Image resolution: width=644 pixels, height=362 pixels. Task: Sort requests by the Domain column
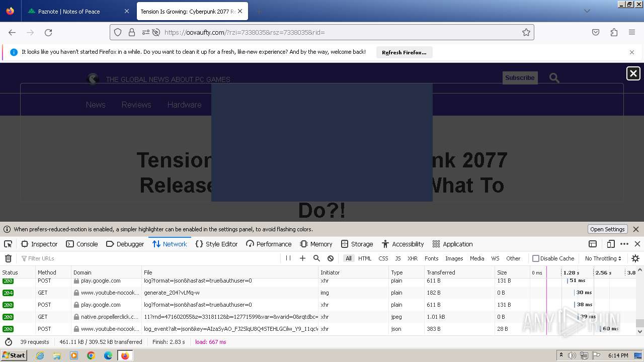(x=106, y=273)
